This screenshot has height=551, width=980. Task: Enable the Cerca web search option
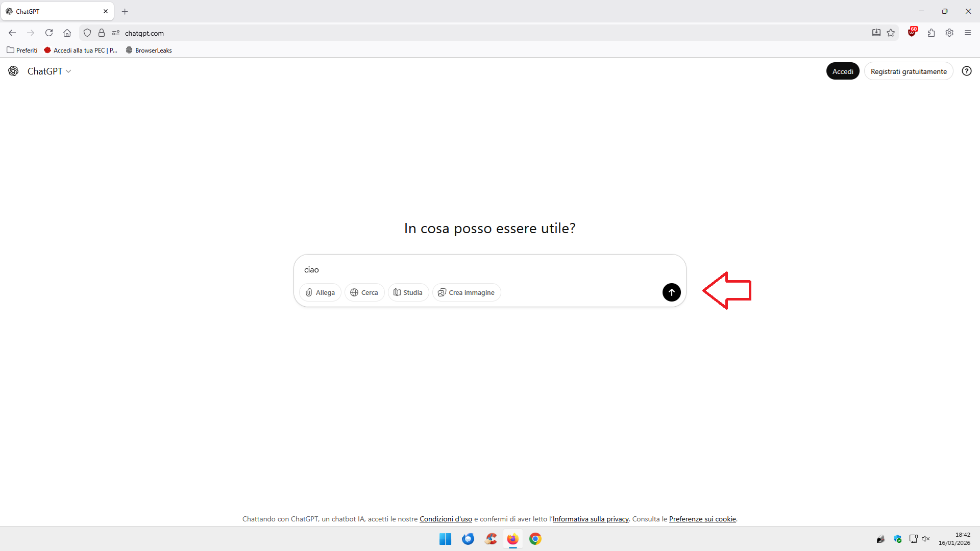364,292
